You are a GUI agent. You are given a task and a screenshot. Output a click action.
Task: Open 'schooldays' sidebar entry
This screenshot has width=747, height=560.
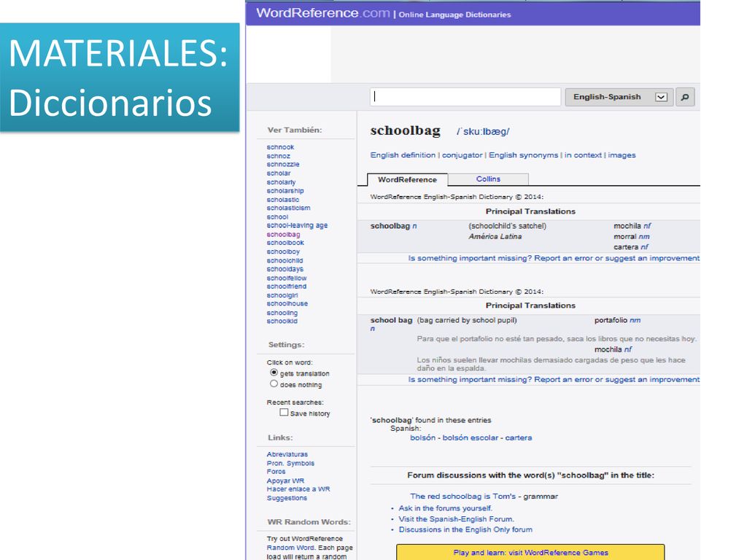click(x=285, y=269)
